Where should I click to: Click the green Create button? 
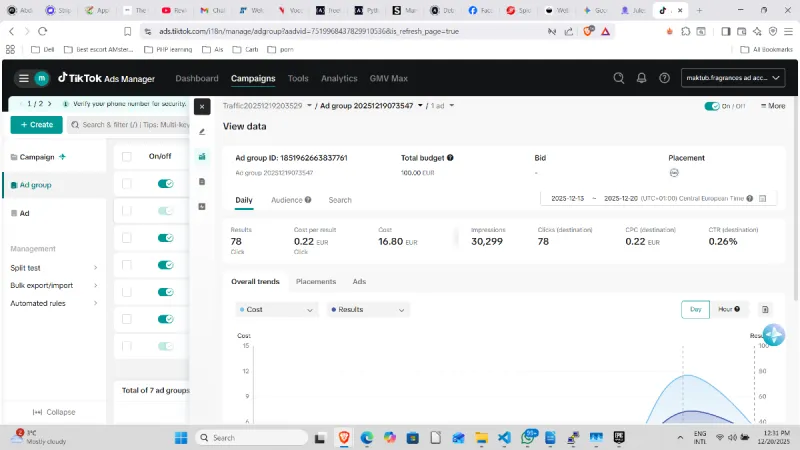[36, 125]
